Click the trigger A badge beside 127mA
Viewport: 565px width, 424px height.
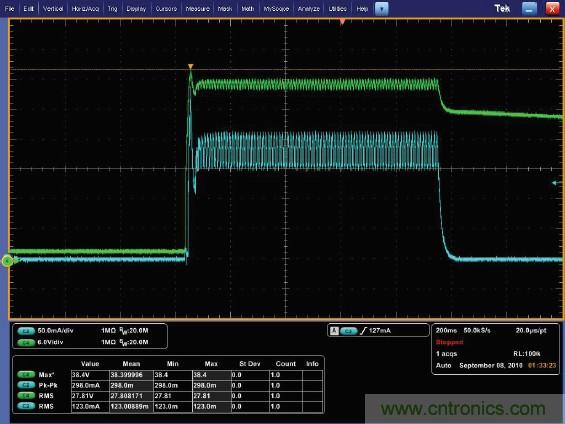coord(334,330)
